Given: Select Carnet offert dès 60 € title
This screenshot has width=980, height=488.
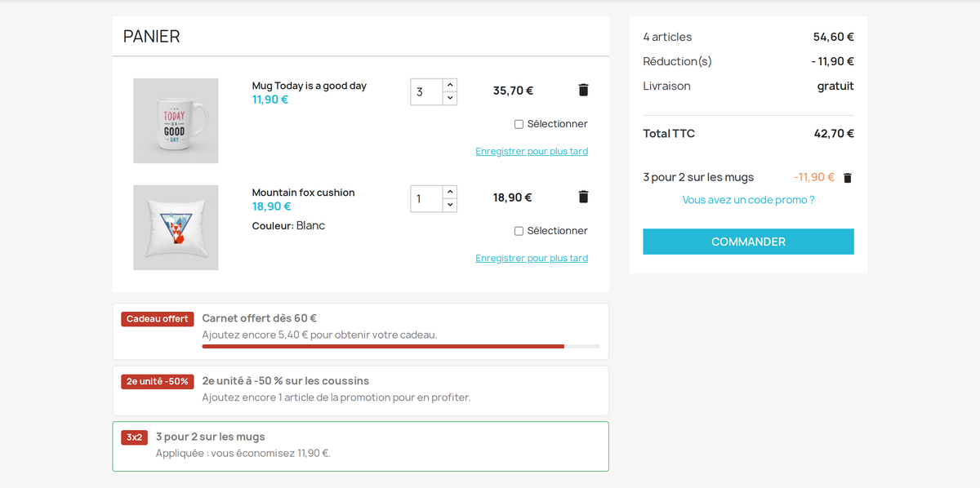Looking at the screenshot, I should [260, 318].
